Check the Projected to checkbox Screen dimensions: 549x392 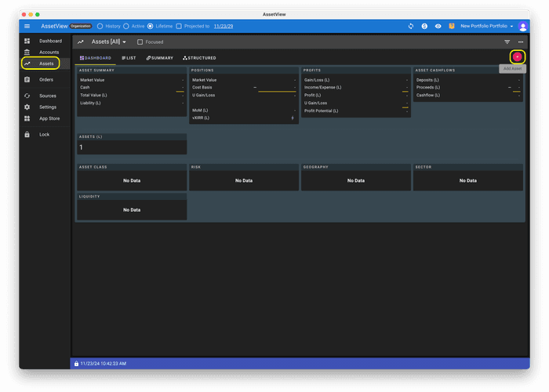[x=179, y=26]
